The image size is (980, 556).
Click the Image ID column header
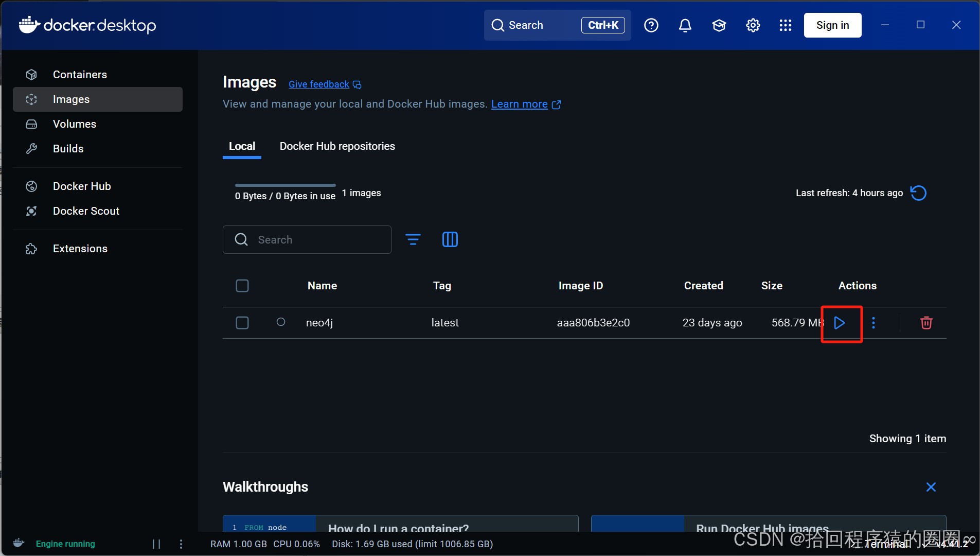click(581, 286)
